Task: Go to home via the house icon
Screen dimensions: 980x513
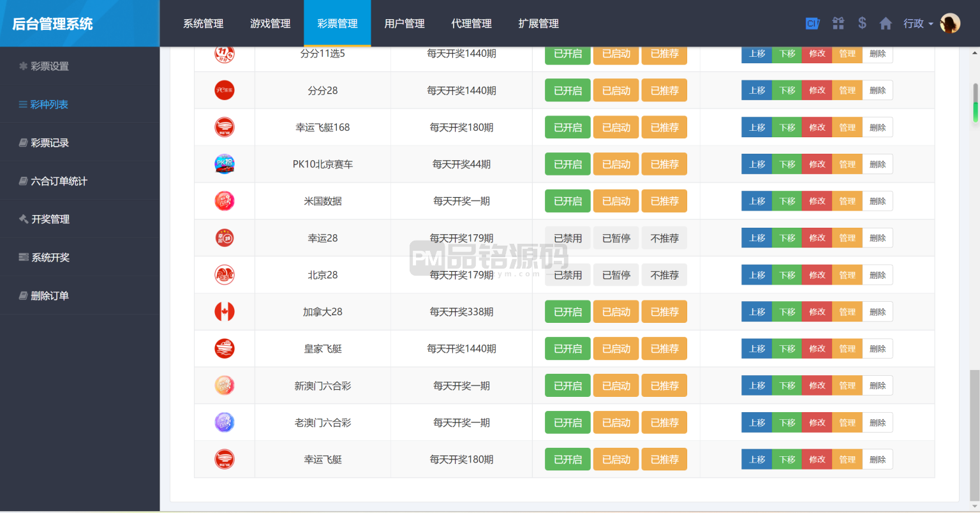Action: pos(886,24)
